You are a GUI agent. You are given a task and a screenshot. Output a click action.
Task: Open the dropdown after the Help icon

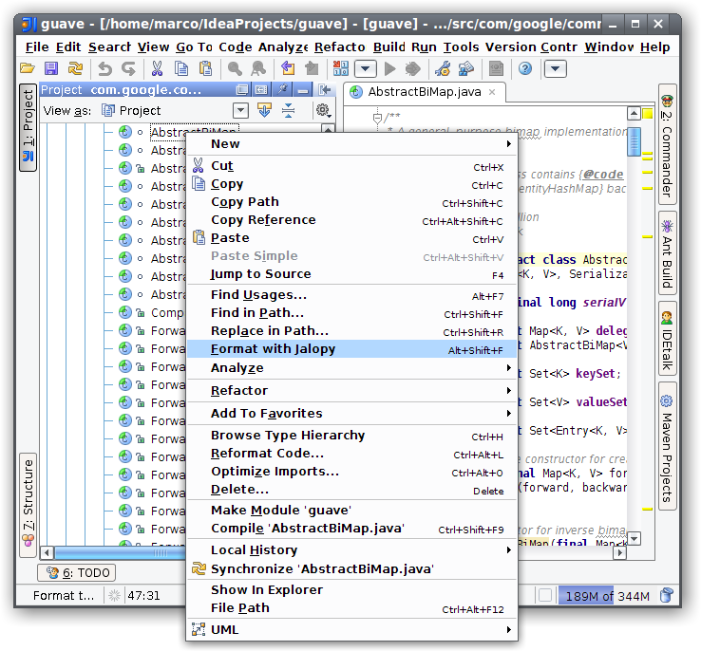click(x=555, y=69)
